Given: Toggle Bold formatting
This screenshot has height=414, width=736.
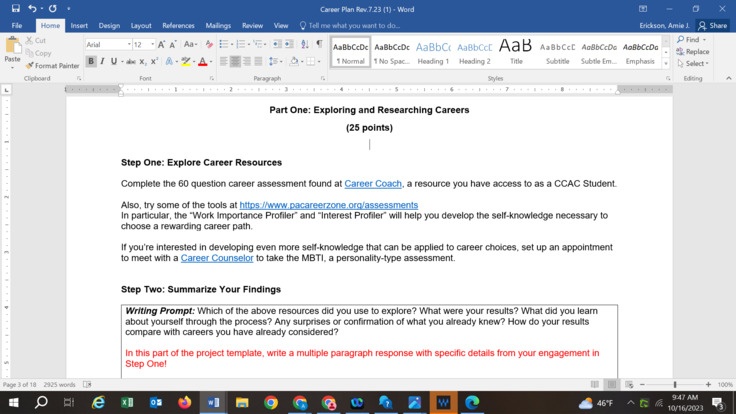Looking at the screenshot, I should (x=90, y=62).
